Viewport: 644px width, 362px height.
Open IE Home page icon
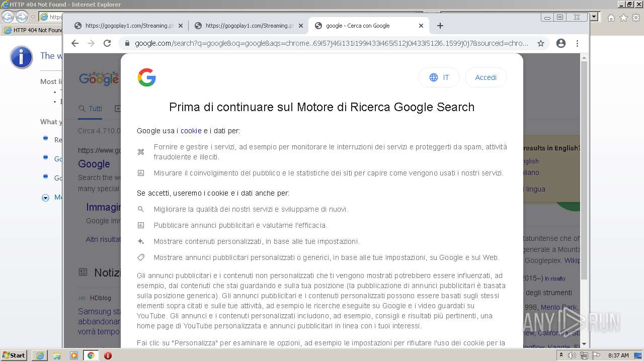pyautogui.click(x=611, y=18)
